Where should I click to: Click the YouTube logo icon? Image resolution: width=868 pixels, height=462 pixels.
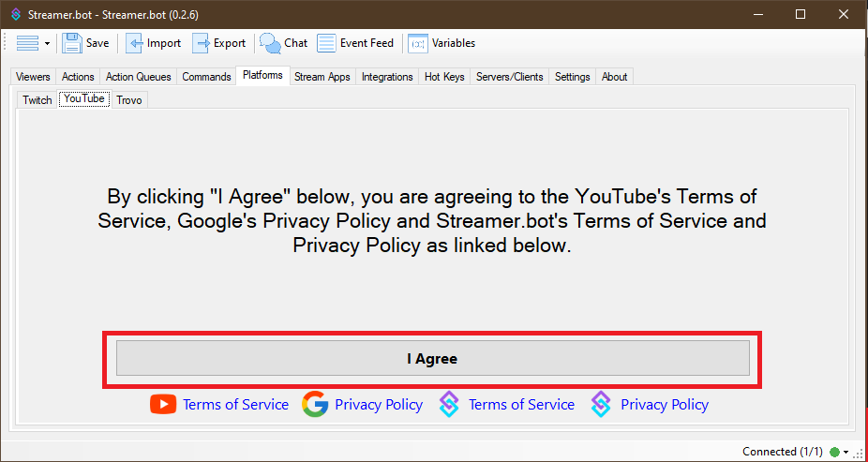pos(163,405)
